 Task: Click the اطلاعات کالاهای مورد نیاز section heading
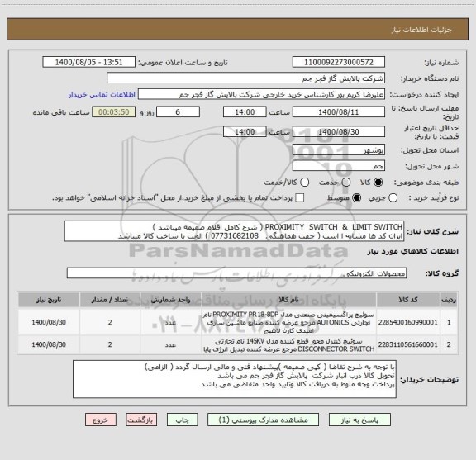413,251
